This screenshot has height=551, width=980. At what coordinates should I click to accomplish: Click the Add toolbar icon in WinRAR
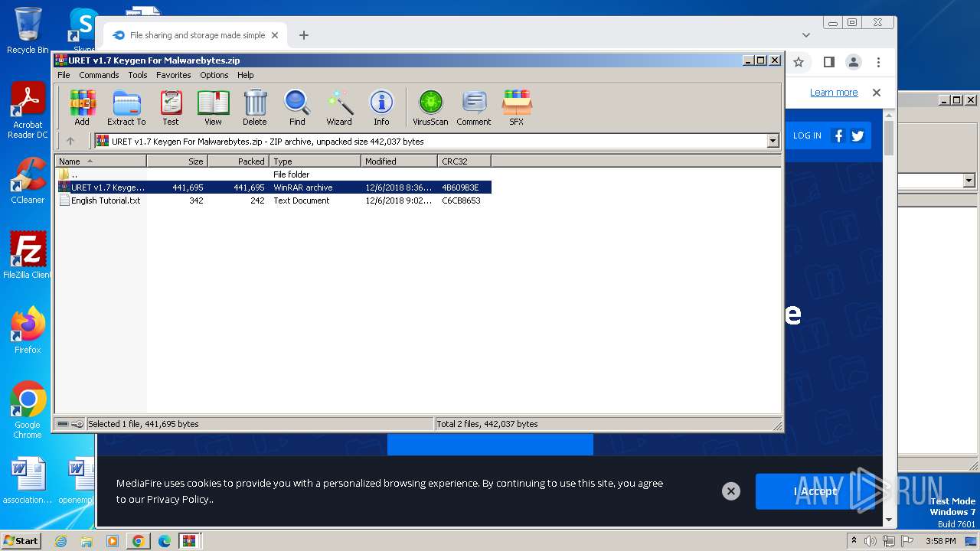pos(82,108)
